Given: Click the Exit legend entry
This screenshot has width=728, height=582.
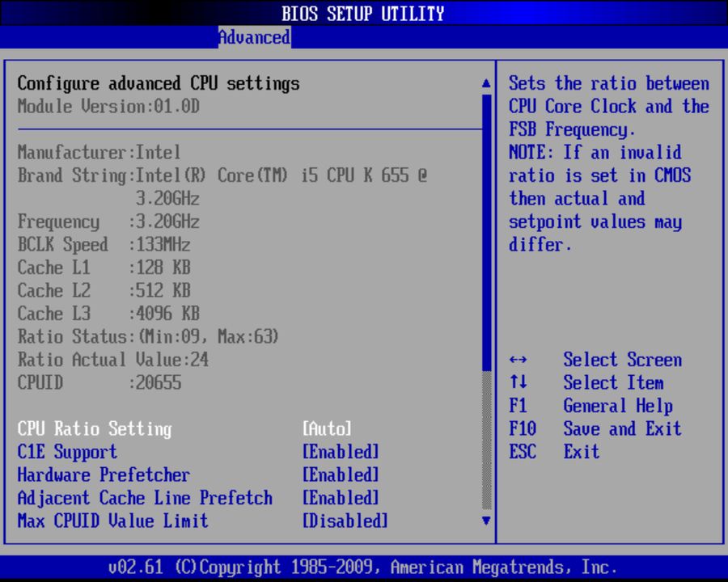Looking at the screenshot, I should click(x=582, y=452).
